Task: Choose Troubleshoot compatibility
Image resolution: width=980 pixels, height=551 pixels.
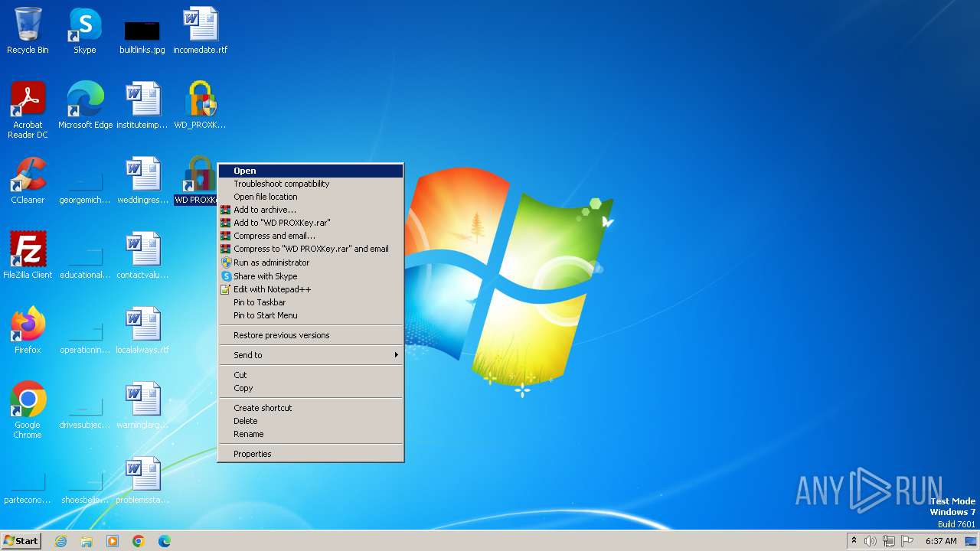Action: [x=311, y=184]
